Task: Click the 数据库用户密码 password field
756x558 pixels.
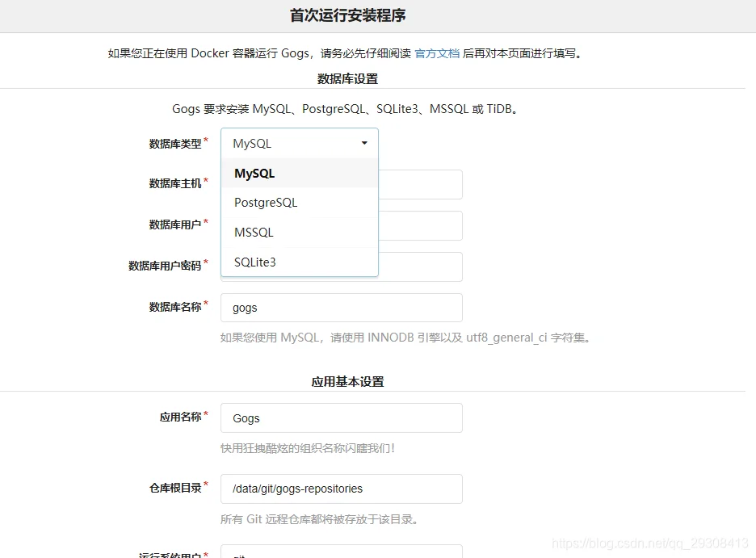Action: (x=421, y=266)
